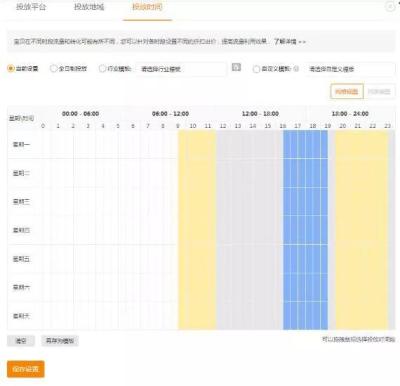400x386 pixels.
Task: Click the 清空 button
Action: click(x=21, y=341)
